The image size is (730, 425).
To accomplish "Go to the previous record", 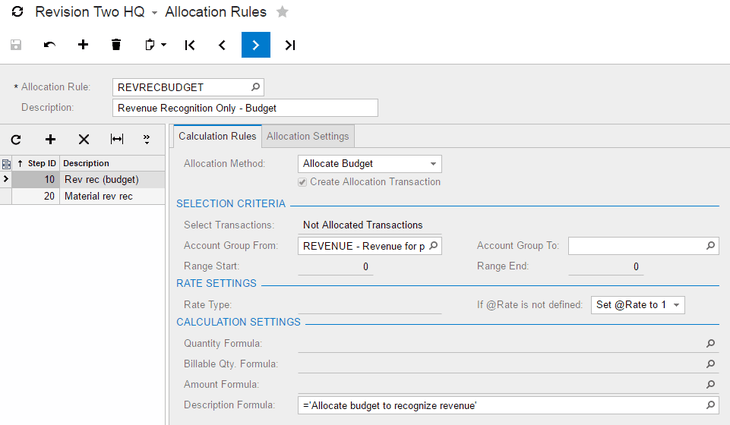I will [x=222, y=45].
